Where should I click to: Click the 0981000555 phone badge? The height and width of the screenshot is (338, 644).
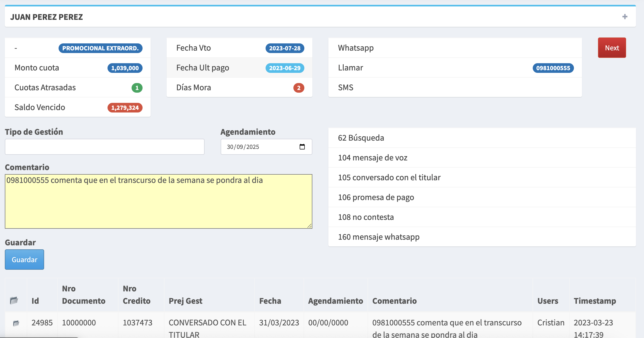553,68
